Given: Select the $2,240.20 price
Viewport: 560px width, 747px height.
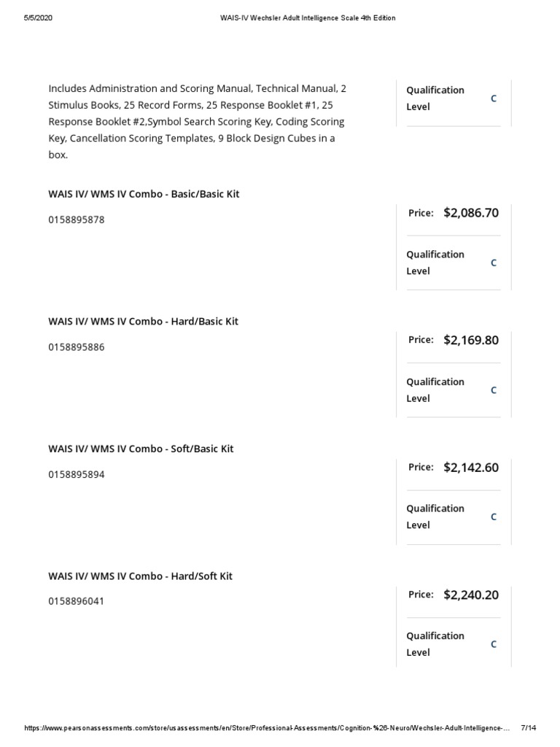Looking at the screenshot, I should 471,595.
